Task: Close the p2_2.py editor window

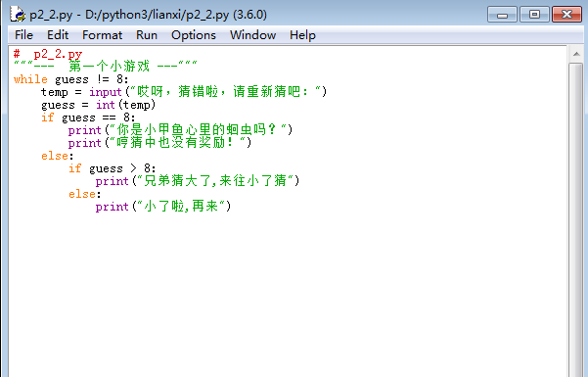Action: (566, 15)
